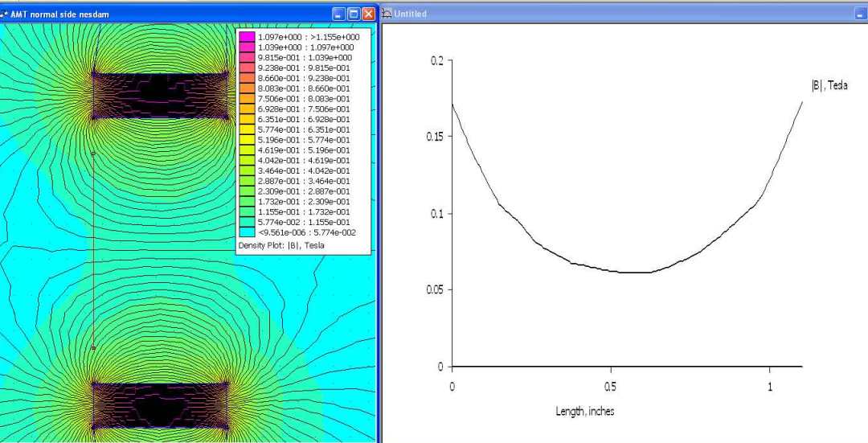Click the 0.1 y-axis tick label
The image size is (868, 443).
coord(437,214)
